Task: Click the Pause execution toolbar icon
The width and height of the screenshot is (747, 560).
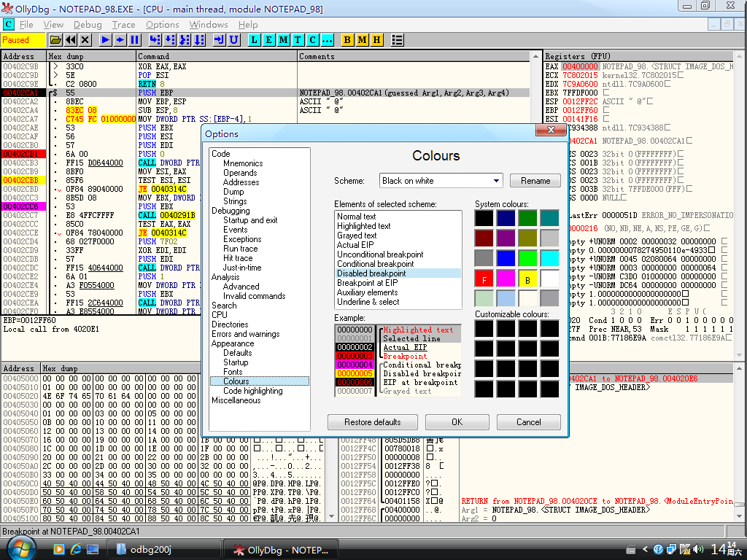Action: (135, 39)
